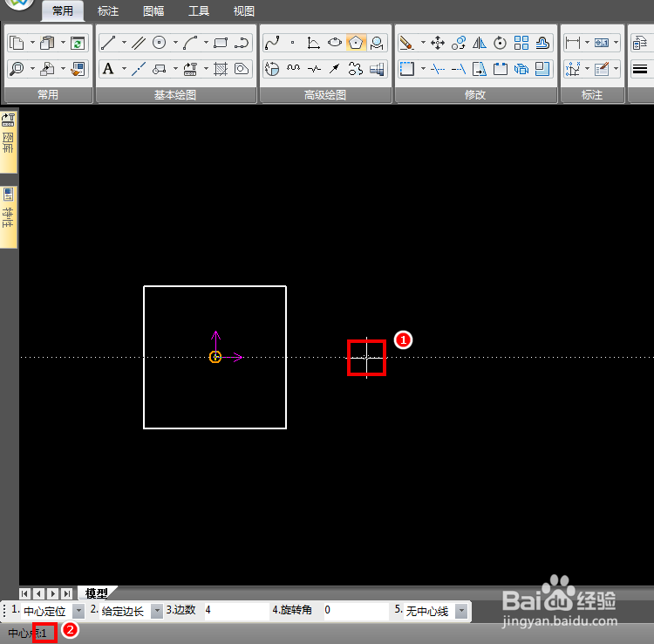Screen dimensions: 654x644
Task: Expand the 中心定位 dropdown
Action: 78,611
